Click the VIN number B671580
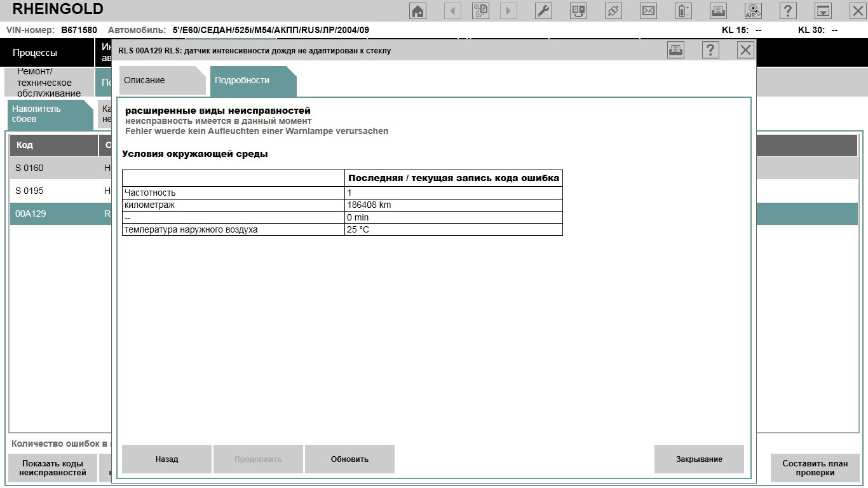Screen dimensions: 868x488 point(79,30)
